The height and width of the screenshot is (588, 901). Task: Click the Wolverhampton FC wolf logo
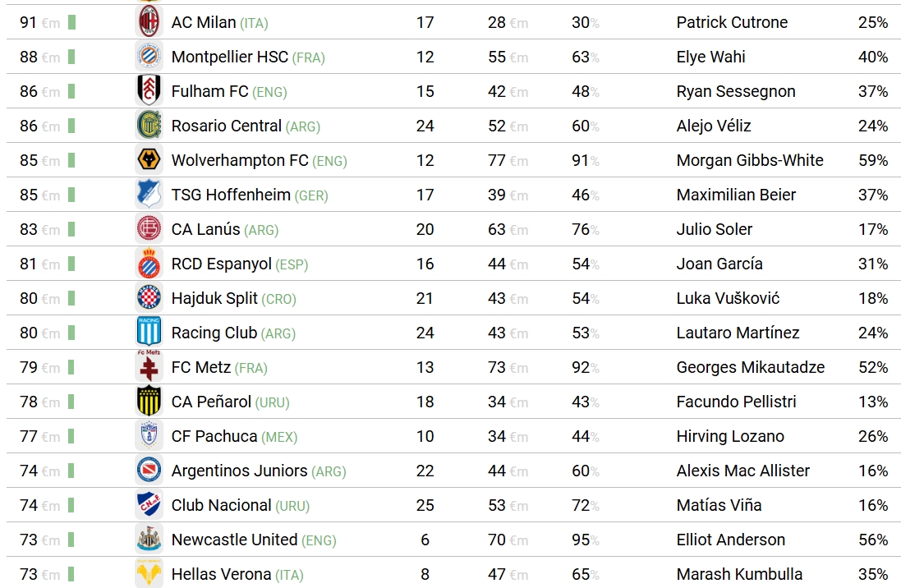pos(149,160)
